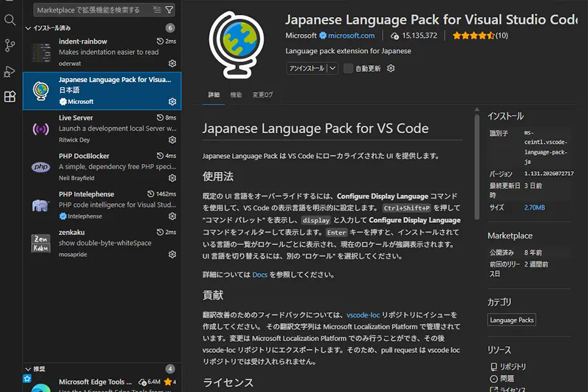
Task: Open the 問題 resource link
Action: click(x=507, y=378)
